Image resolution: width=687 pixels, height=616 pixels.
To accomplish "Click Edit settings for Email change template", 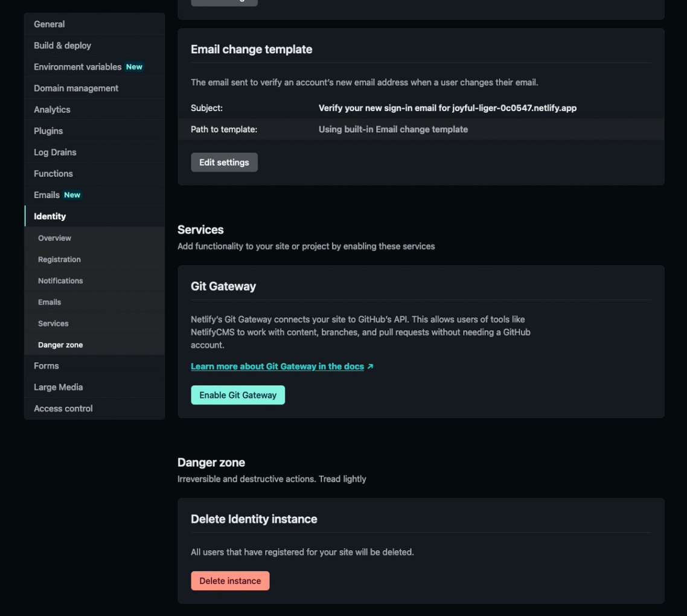I will coord(224,162).
